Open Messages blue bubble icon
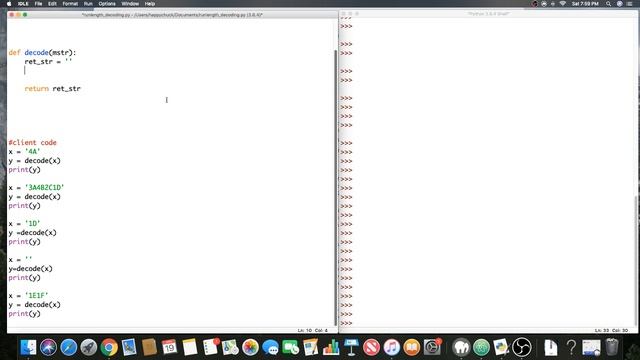The width and height of the screenshot is (640, 360). coord(271,347)
